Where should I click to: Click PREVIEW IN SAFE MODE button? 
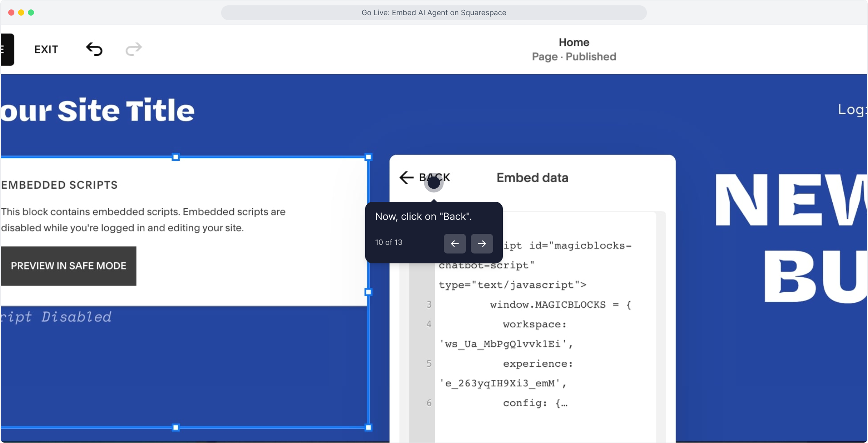(x=69, y=266)
